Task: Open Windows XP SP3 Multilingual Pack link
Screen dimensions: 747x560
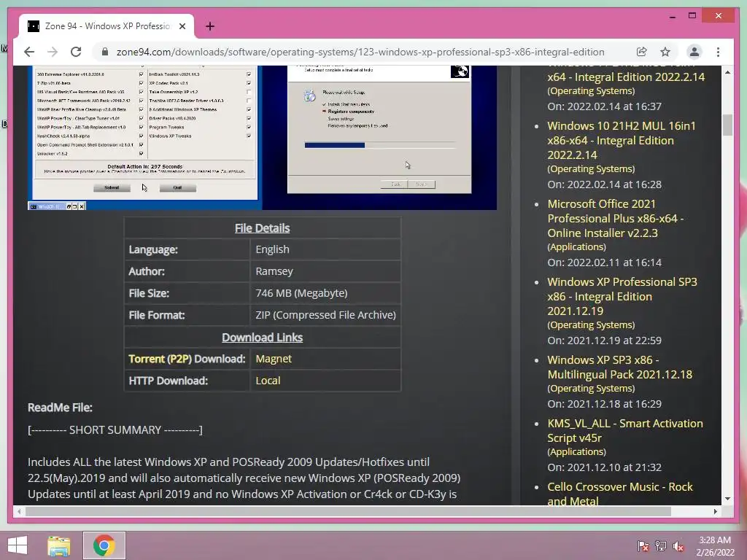Action: (620, 367)
